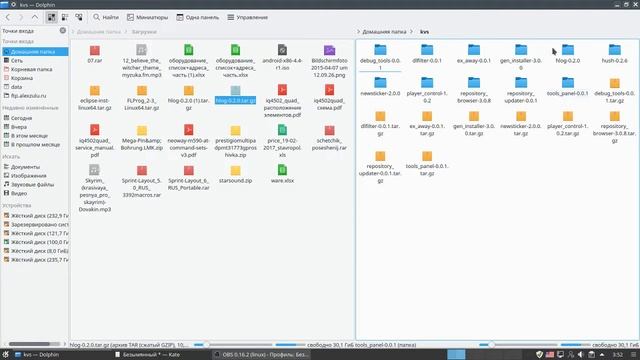Open Жёсткий диск 232,9 device
This screenshot has width=640, height=360.
click(35, 216)
